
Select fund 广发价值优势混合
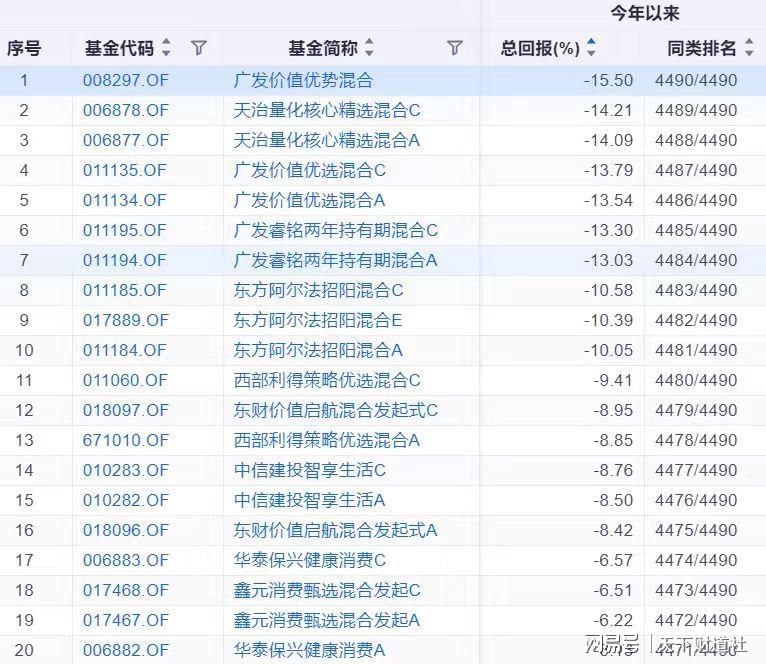pos(303,80)
